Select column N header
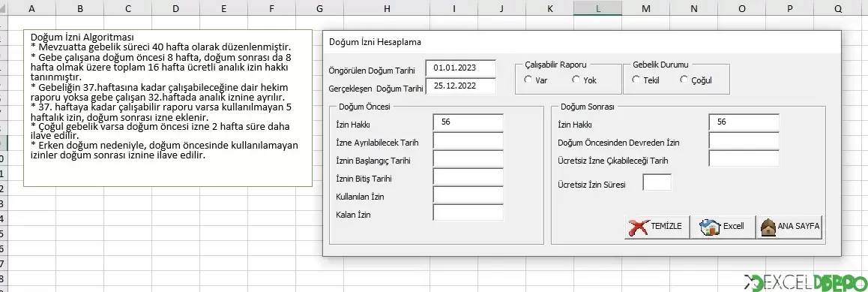Screen dimensions: 868x292 (x=693, y=8)
